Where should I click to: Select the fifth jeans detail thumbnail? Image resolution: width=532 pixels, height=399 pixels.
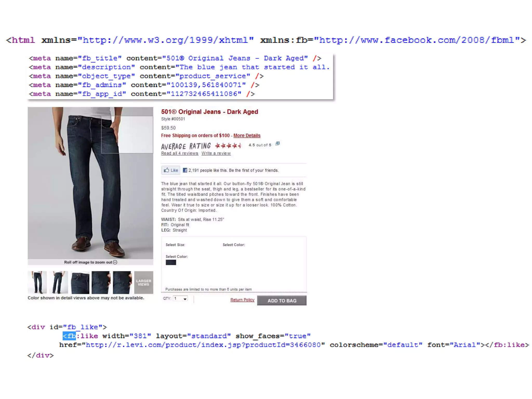122,282
